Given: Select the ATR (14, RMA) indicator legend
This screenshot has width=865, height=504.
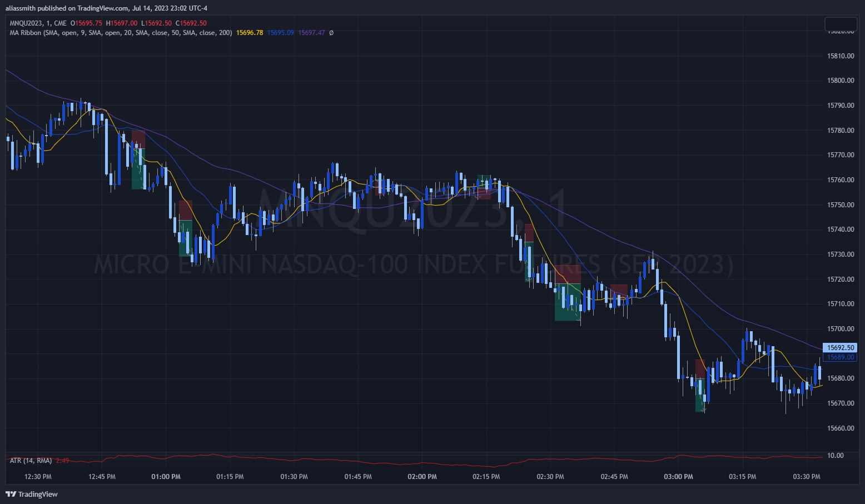Looking at the screenshot, I should (x=31, y=461).
